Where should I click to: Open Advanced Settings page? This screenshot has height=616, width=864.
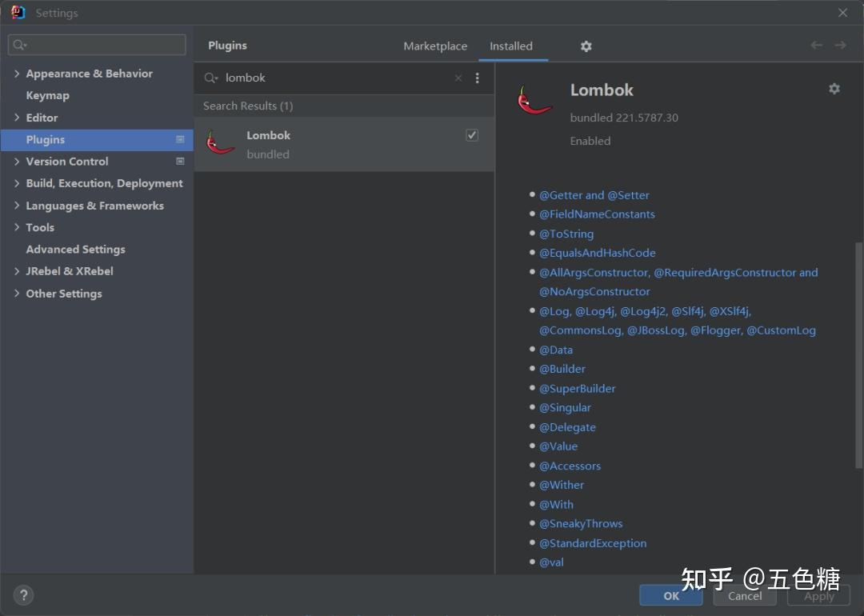click(x=75, y=249)
